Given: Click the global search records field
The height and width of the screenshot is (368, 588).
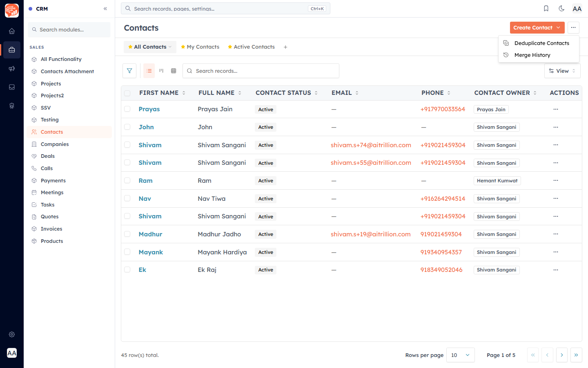Looking at the screenshot, I should [x=225, y=9].
